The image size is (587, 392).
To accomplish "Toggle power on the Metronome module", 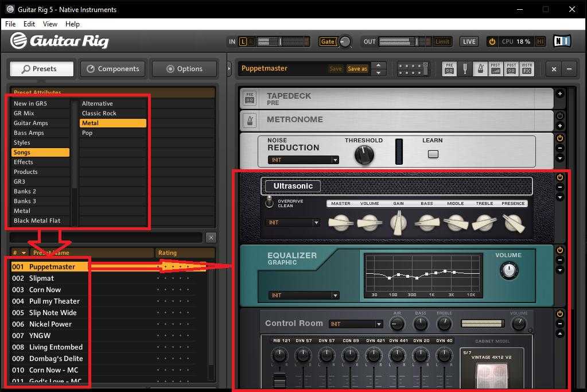I will [x=559, y=116].
